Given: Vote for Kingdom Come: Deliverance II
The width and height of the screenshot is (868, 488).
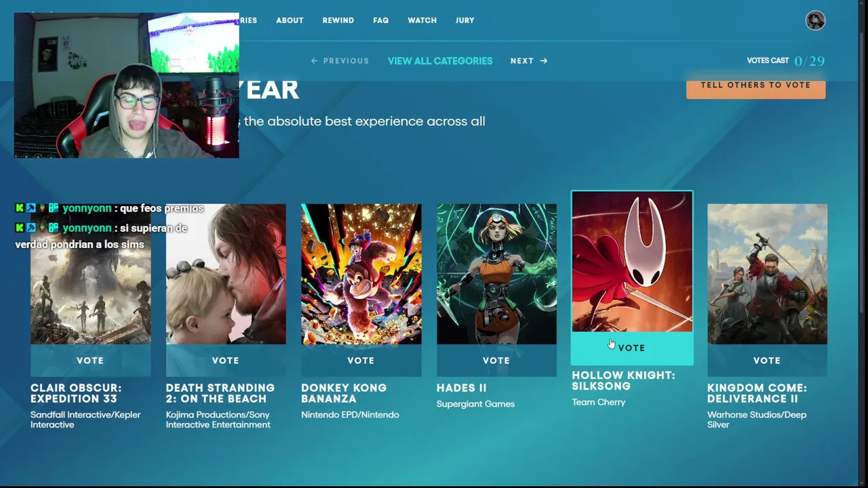Looking at the screenshot, I should click(x=767, y=361).
